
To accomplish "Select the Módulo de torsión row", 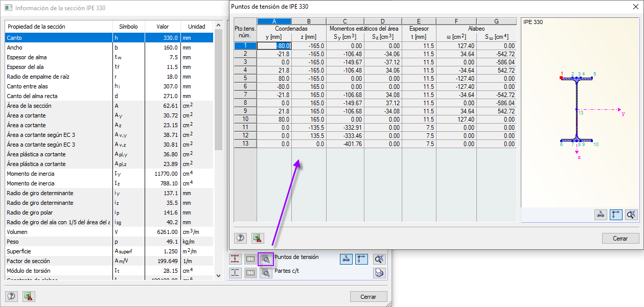I will coord(109,271).
